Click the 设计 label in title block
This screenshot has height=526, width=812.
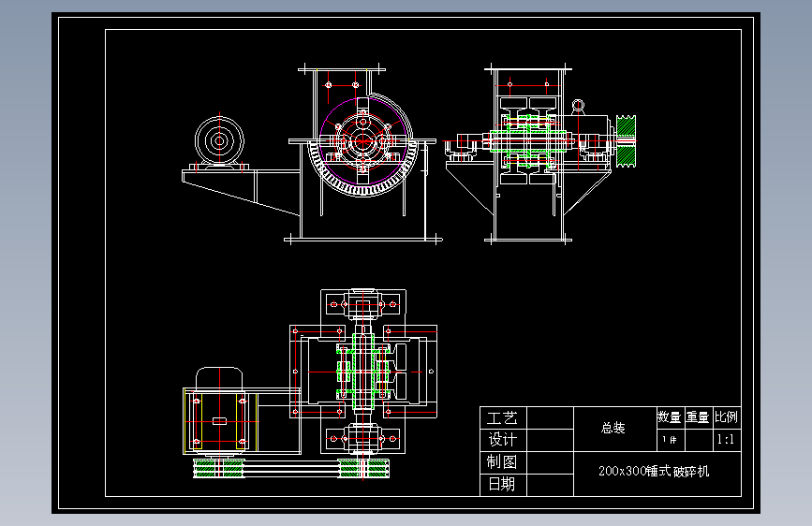[x=502, y=440]
